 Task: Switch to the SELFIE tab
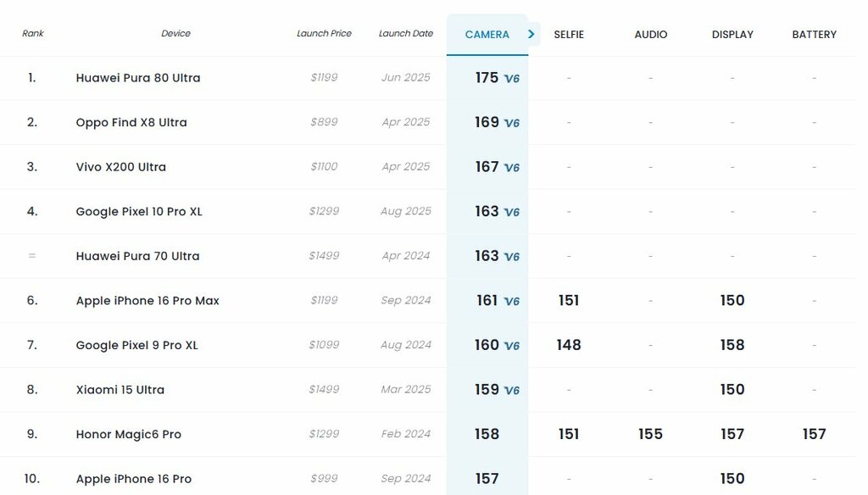(569, 35)
